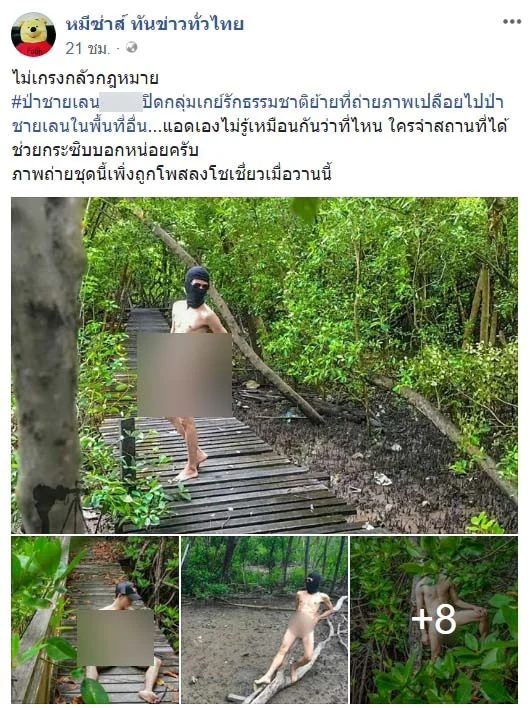This screenshot has width=530, height=708.
Task: Follow the #ป่าชายเลน hashtag link
Action: tap(55, 102)
